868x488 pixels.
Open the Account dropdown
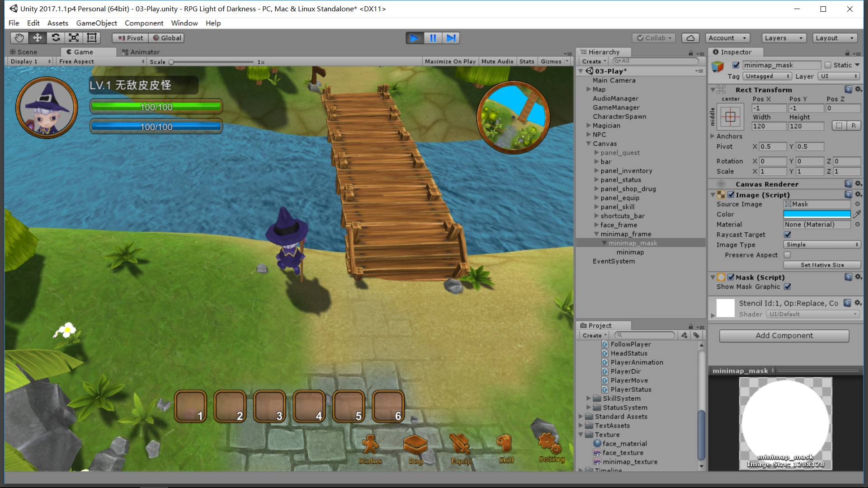pos(728,38)
